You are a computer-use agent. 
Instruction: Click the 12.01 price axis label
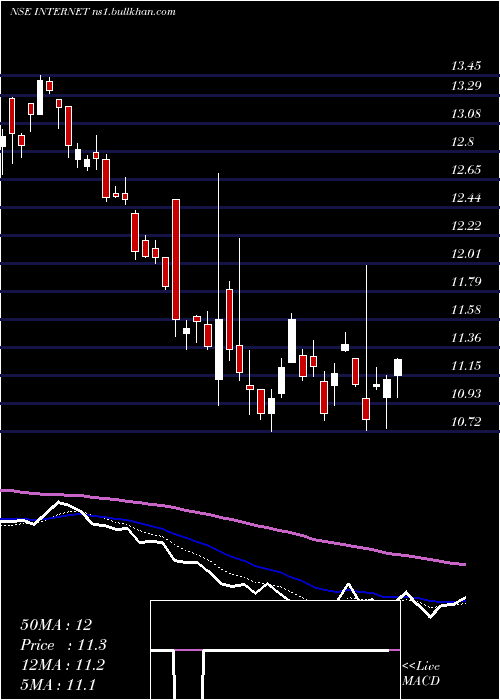466,254
